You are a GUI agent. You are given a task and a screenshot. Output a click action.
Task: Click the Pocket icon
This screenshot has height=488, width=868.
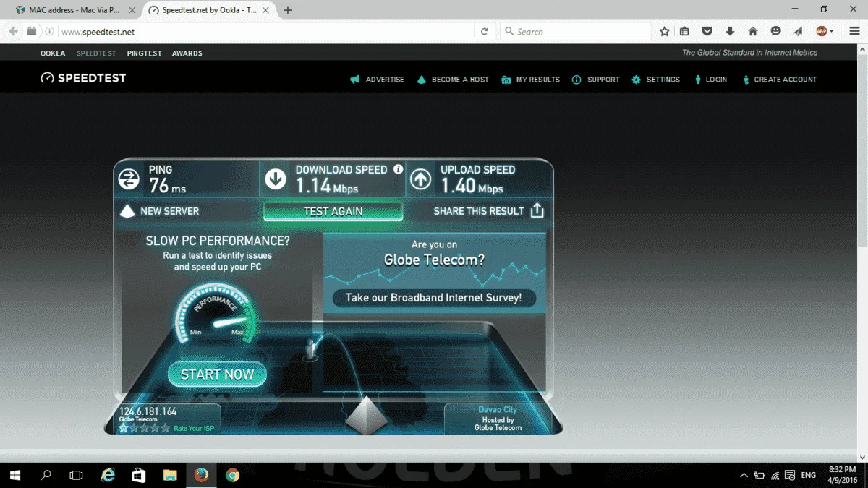(707, 32)
